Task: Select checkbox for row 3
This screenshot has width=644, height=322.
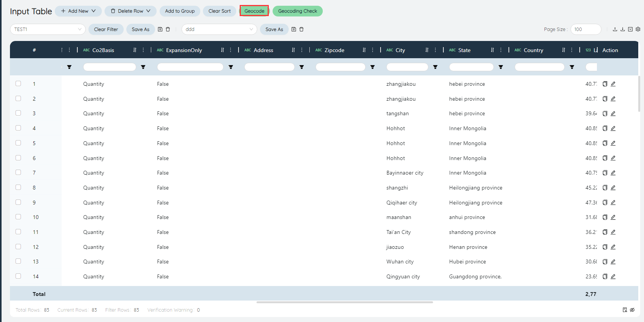Action: (x=18, y=113)
